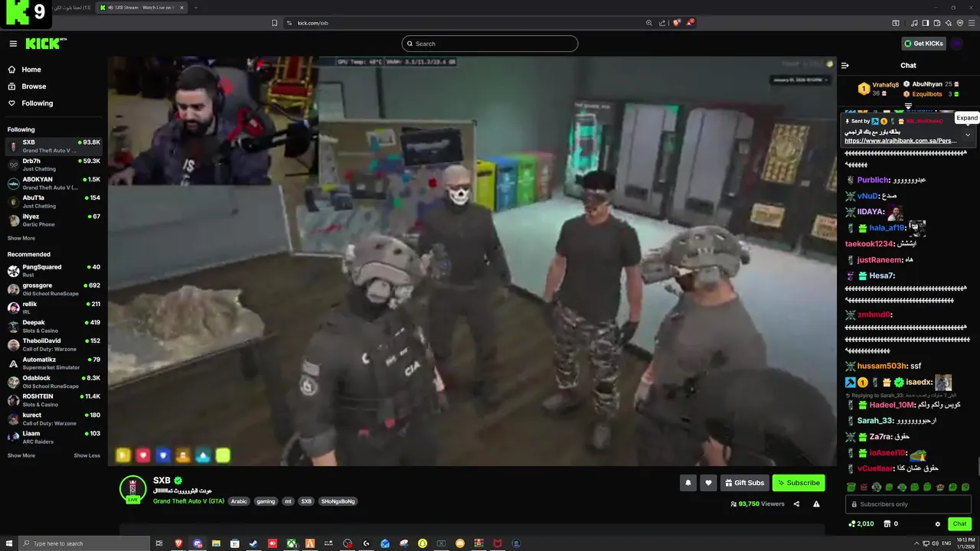Pick the first frog emote in the emote row
Screen dimensions: 980x551
[x=851, y=487]
